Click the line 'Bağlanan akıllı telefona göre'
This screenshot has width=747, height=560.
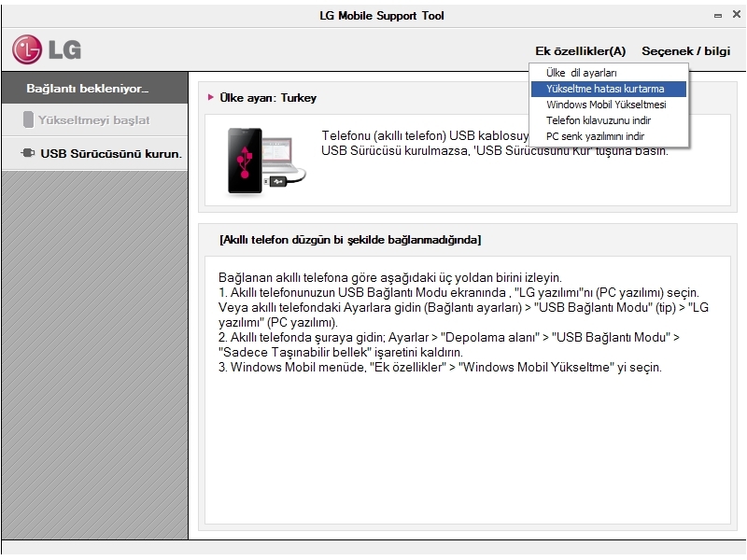[390, 277]
